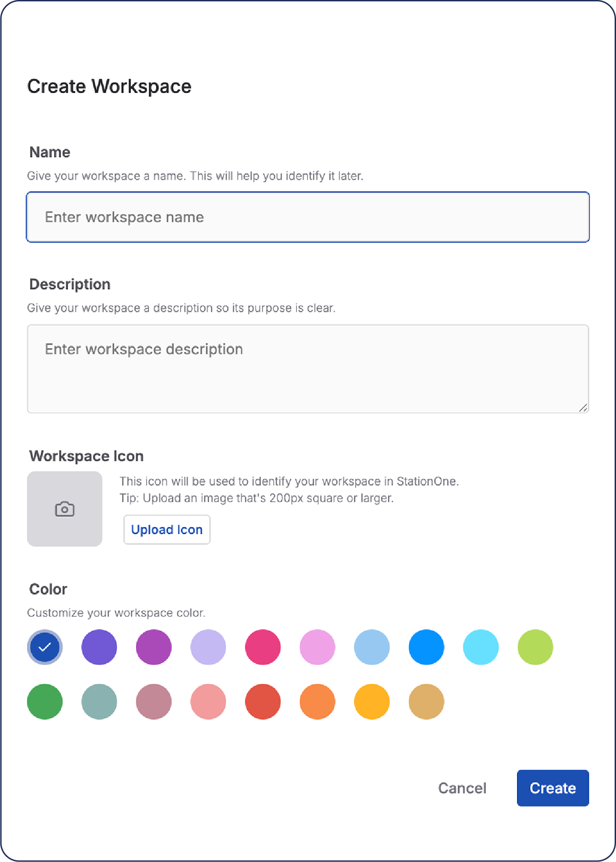
Task: Select the tan gold color swatch
Action: pos(426,702)
